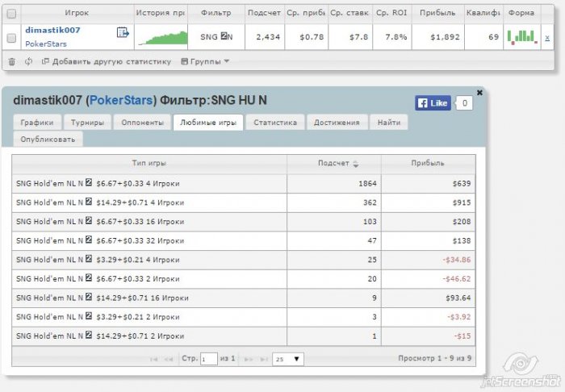
Task: Click the green form bars chart
Action: [522, 37]
